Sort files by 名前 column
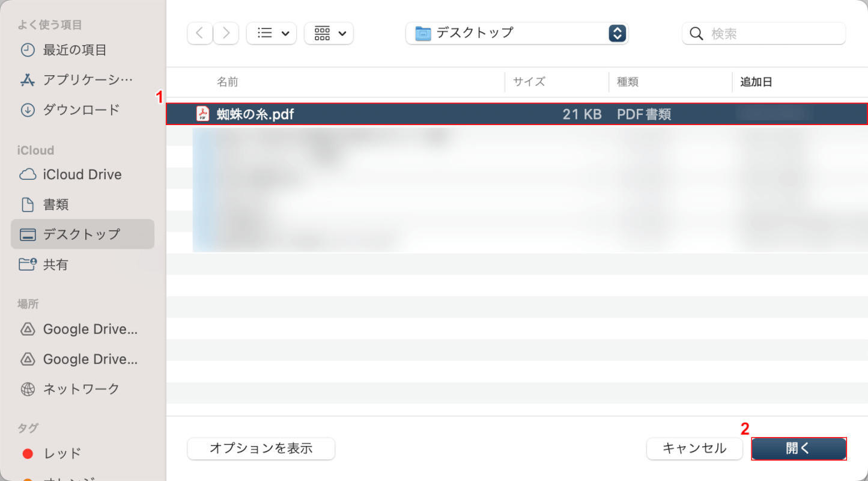The height and width of the screenshot is (481, 868). pos(228,82)
